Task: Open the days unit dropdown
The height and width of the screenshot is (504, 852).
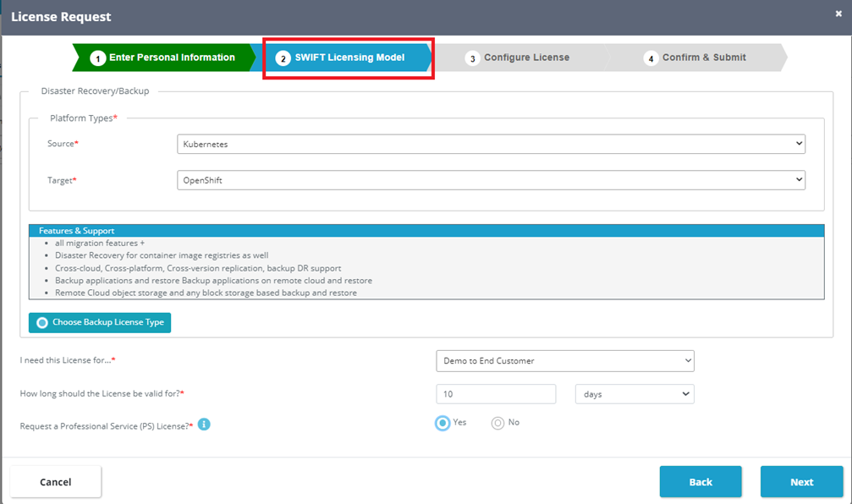Action: 635,394
